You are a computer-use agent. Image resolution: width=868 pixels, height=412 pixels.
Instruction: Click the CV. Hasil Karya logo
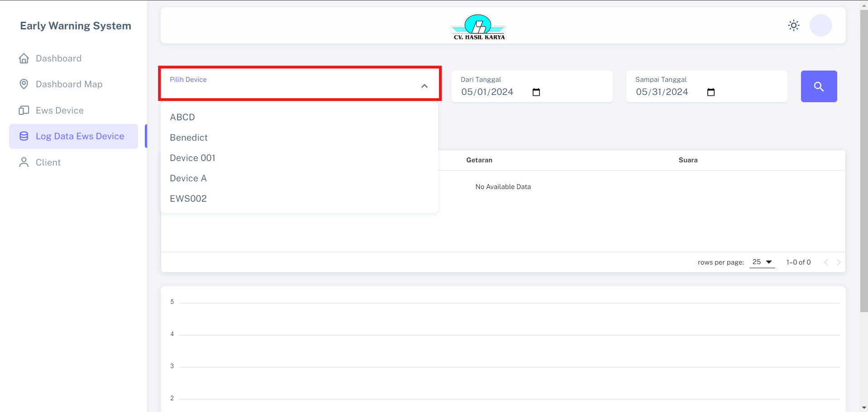(479, 27)
